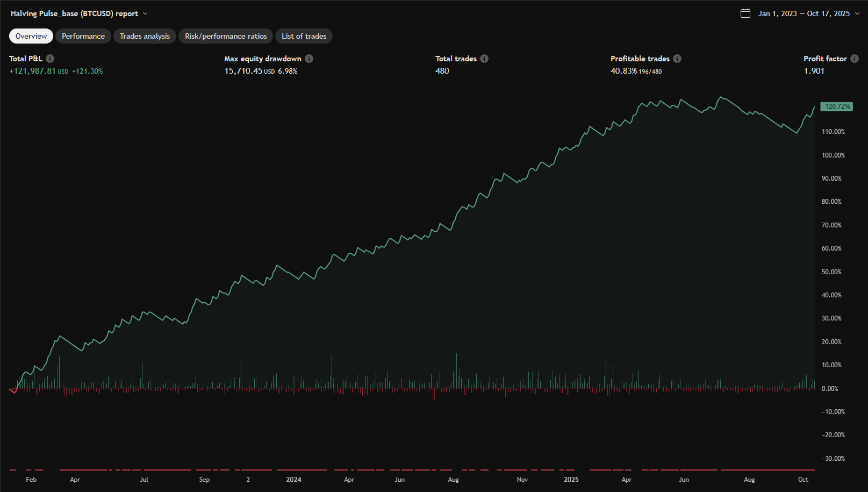868x492 pixels.
Task: Click the info icon next to Profit factor
Action: 855,59
